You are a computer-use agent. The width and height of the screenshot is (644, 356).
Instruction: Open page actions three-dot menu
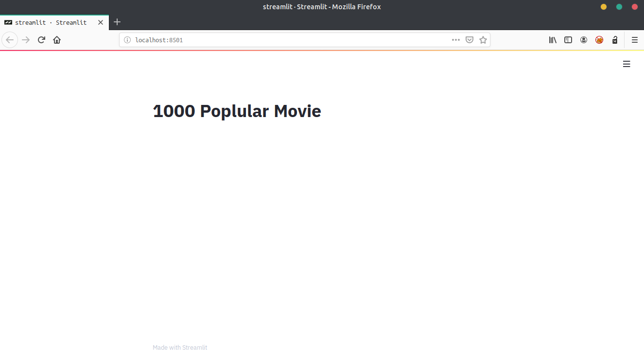456,40
